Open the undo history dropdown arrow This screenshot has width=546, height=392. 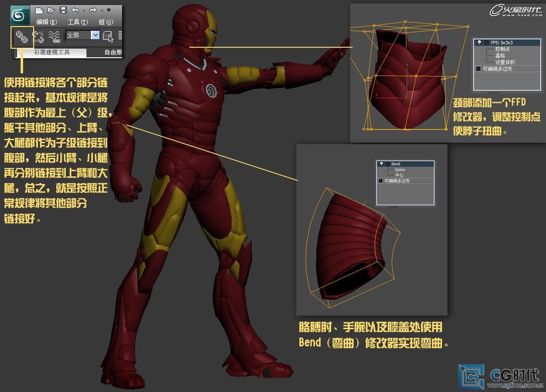[84, 11]
